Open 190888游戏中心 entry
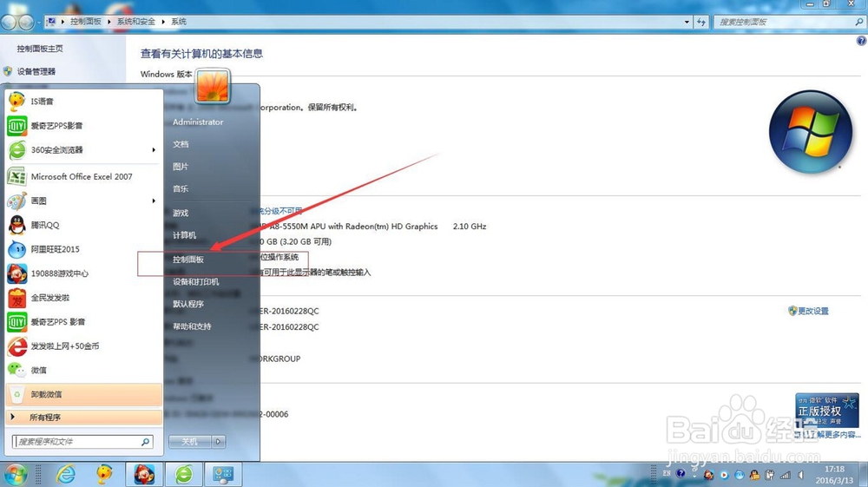Screen dimensions: 868x487 pos(83,273)
